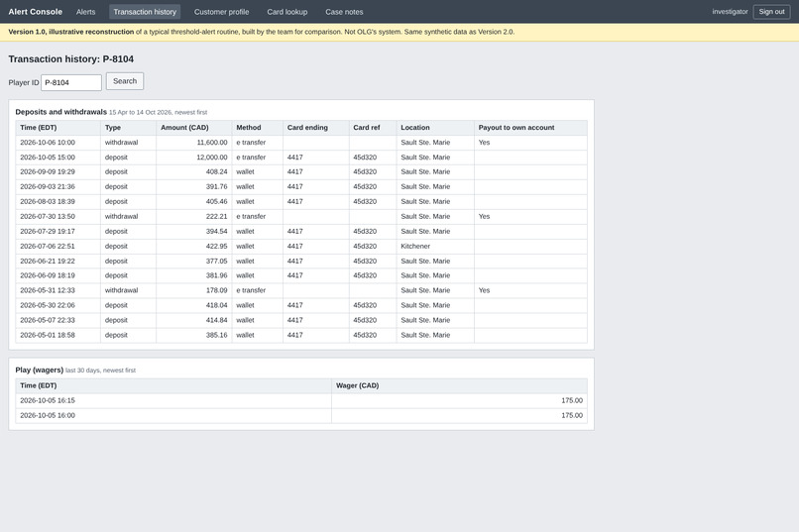This screenshot has width=799, height=532.
Task: Click the 2026-09-03 21:36 time cell
Action: coord(58,187)
